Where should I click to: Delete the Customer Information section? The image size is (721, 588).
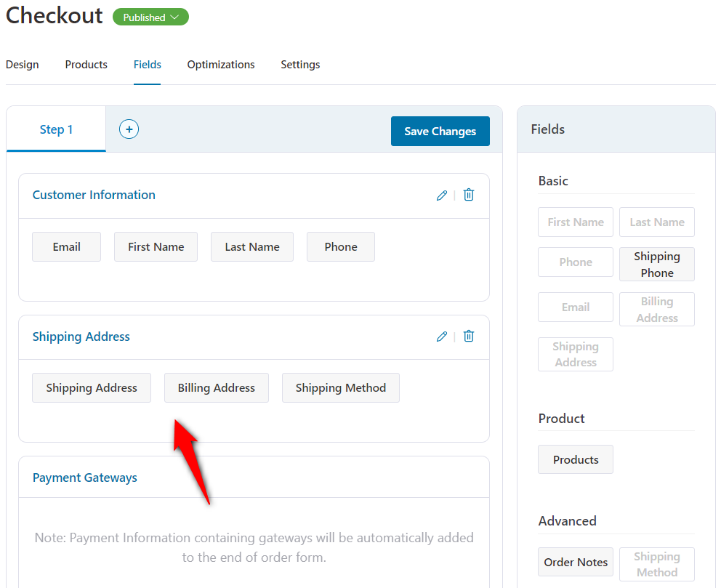[469, 195]
